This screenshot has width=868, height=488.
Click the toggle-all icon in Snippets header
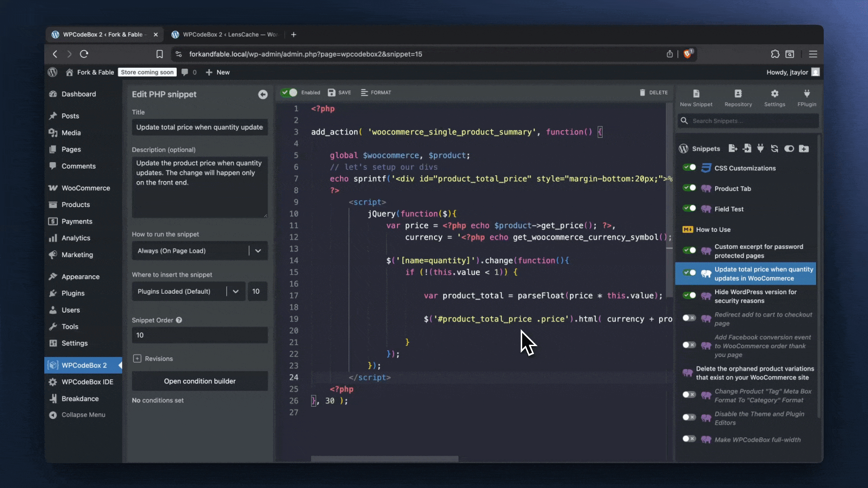(x=789, y=149)
